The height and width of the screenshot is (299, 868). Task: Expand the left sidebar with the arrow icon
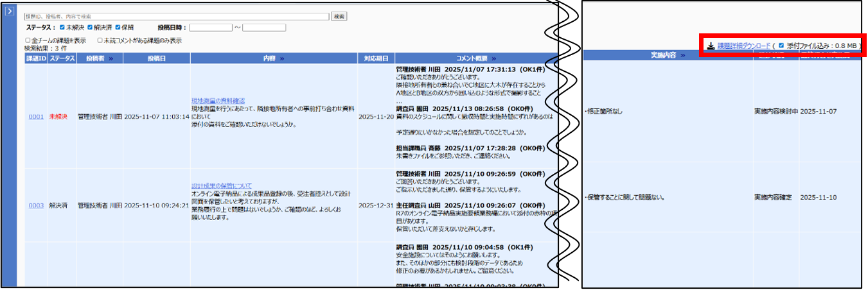tap(10, 12)
